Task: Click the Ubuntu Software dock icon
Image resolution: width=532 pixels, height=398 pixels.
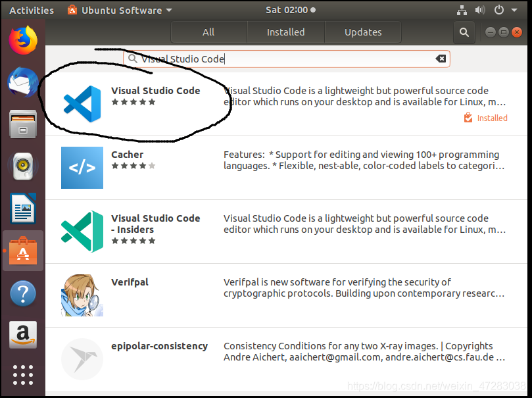Action: click(x=23, y=251)
